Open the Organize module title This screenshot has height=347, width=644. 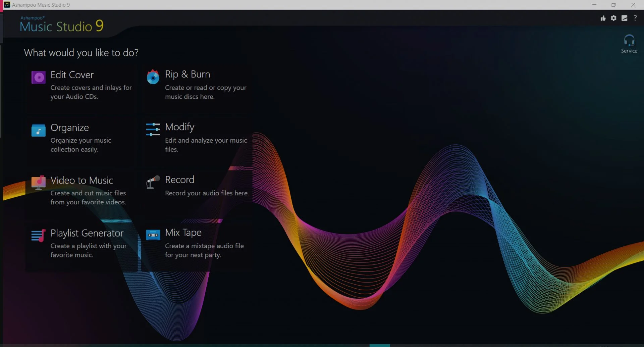(70, 128)
